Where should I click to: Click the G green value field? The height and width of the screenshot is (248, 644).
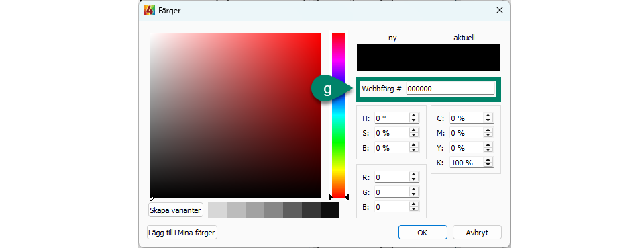tap(392, 192)
